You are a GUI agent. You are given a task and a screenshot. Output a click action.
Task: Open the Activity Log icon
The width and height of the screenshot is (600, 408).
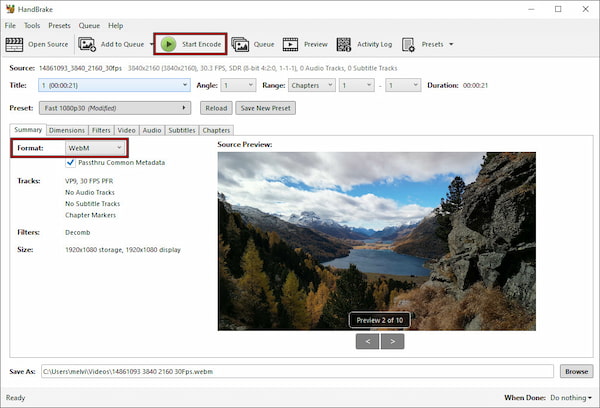tap(344, 44)
